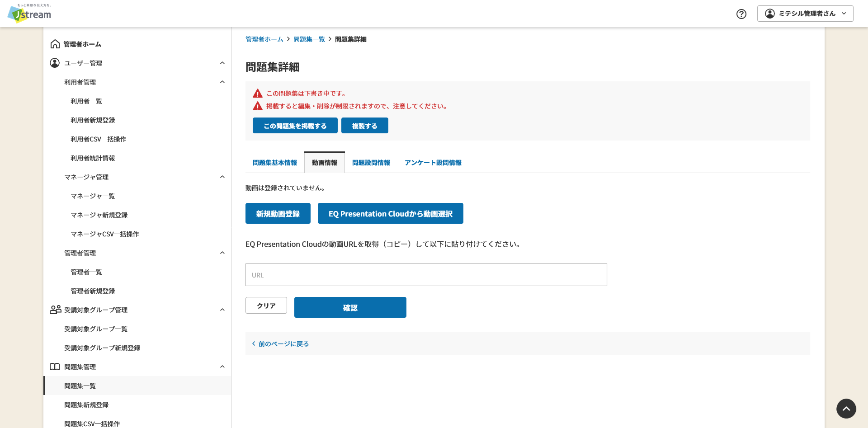Viewport: 868px width, 428px height.
Task: Open the アンケート設問情報 tab
Action: [x=433, y=163]
